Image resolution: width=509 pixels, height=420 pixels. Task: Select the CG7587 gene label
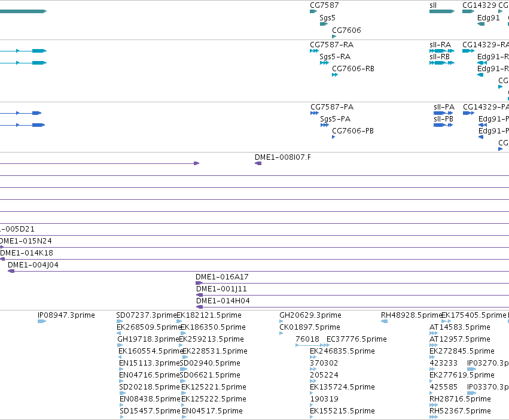tap(324, 5)
